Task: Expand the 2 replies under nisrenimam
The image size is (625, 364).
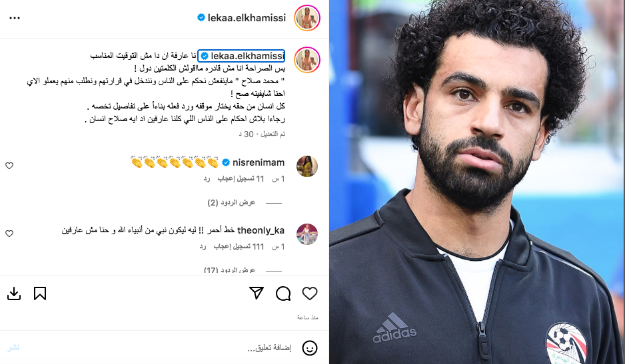Action: tap(231, 203)
